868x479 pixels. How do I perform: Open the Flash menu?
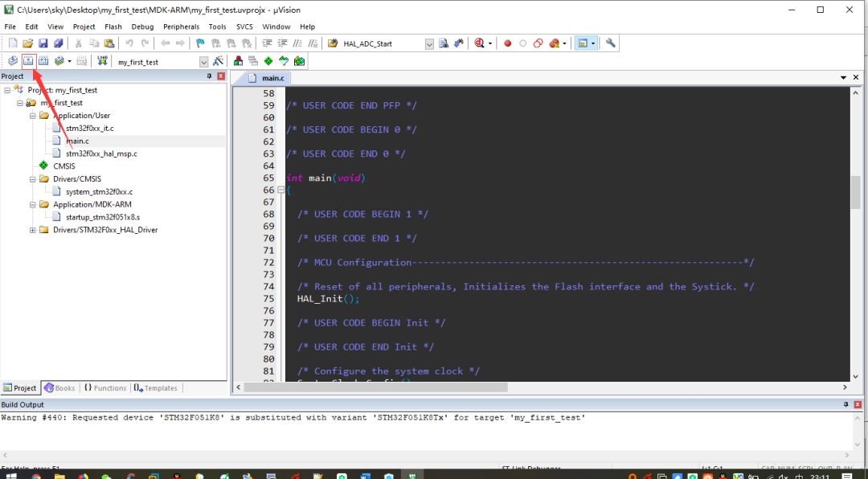[x=113, y=27]
